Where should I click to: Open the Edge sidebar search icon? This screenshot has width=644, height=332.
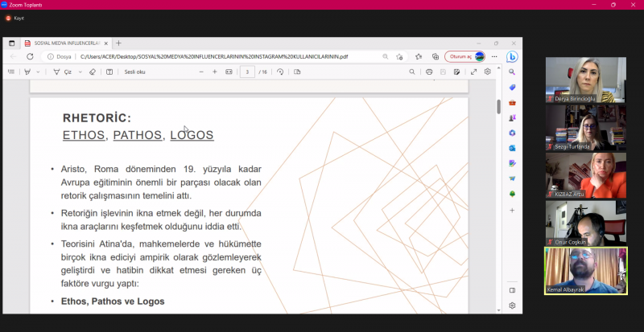click(512, 72)
